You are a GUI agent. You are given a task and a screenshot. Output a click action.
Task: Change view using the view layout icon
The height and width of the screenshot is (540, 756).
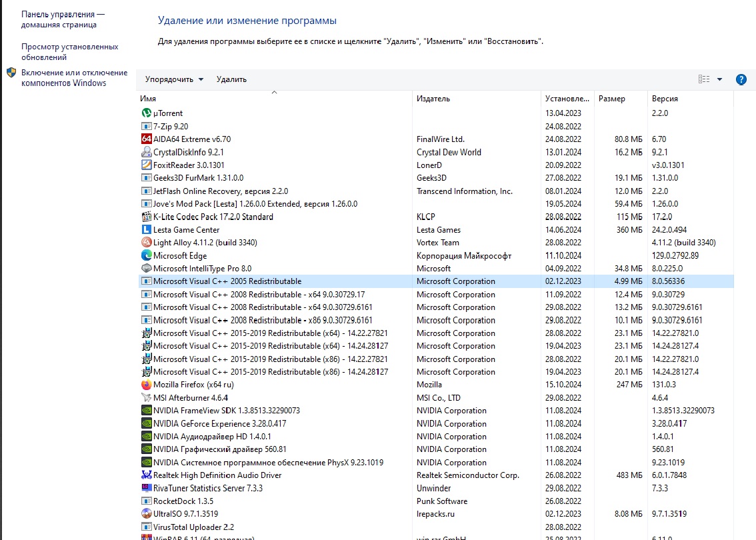pos(704,79)
